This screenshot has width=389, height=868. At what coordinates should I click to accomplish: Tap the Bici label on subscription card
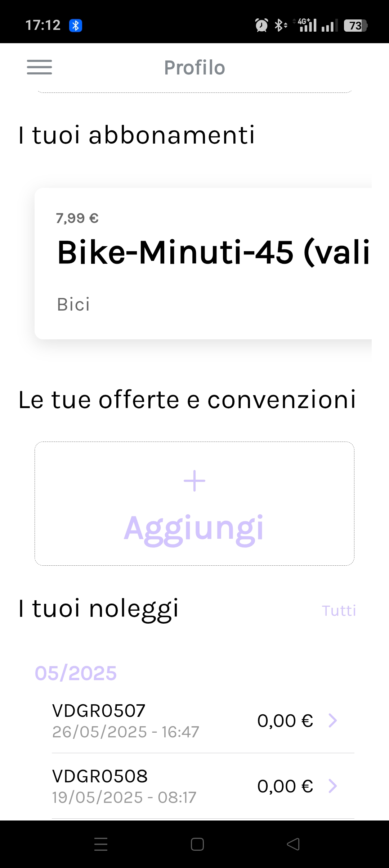[x=73, y=304]
